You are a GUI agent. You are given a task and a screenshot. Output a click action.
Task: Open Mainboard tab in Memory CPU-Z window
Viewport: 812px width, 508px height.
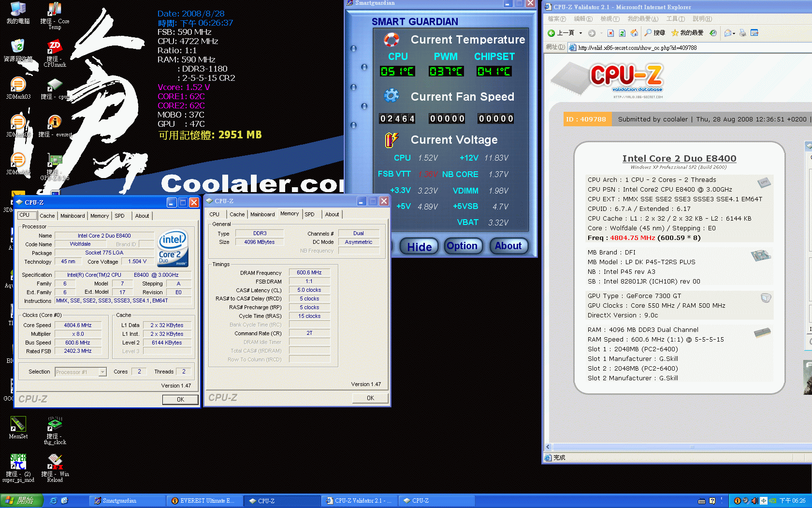click(x=262, y=214)
